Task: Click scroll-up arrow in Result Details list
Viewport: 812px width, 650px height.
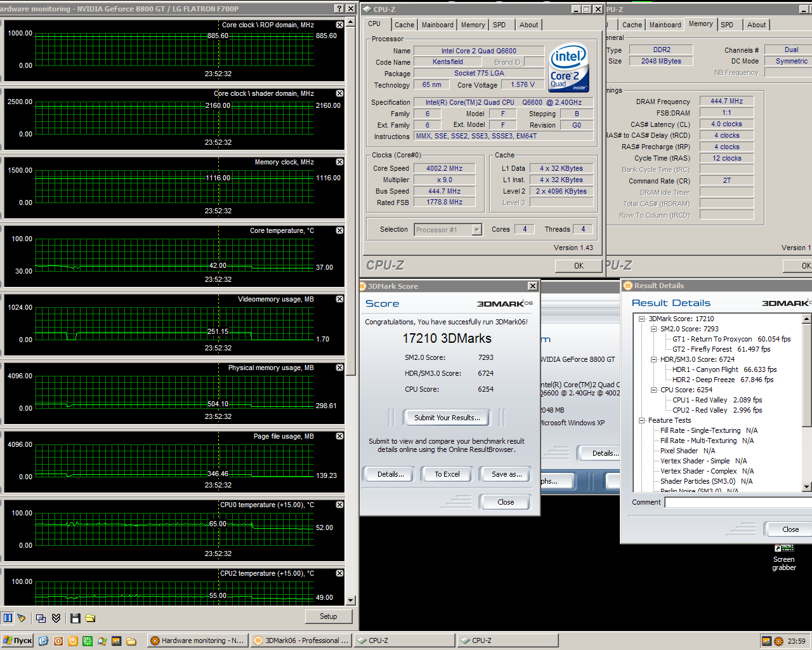Action: [807, 319]
